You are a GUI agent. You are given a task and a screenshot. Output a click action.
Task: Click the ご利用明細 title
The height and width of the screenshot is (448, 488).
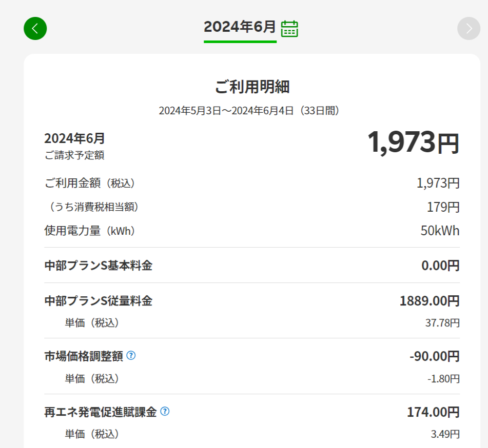pos(252,87)
